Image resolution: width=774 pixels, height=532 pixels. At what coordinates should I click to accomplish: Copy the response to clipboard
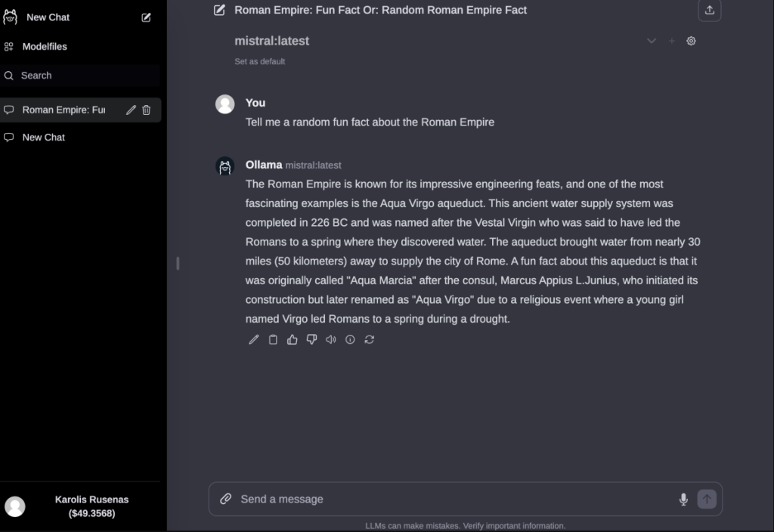(273, 339)
